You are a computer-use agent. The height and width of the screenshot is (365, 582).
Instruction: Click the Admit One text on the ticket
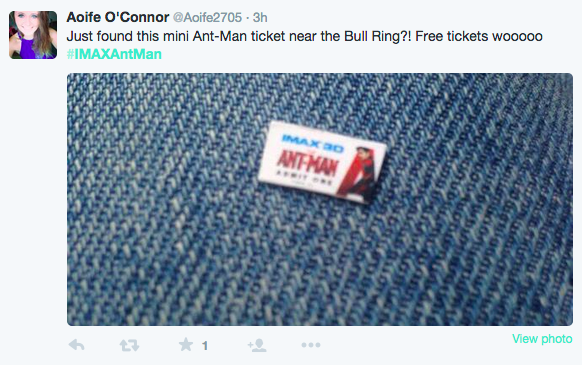[x=304, y=176]
